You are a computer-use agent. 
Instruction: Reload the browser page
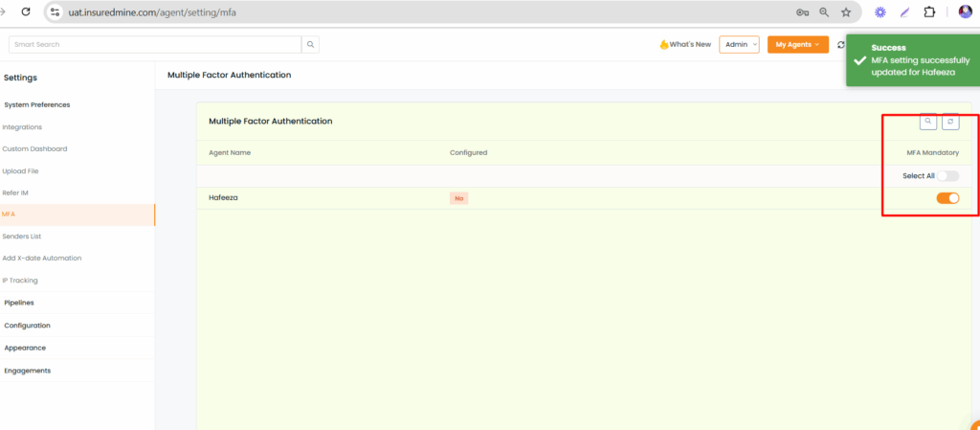(x=26, y=11)
